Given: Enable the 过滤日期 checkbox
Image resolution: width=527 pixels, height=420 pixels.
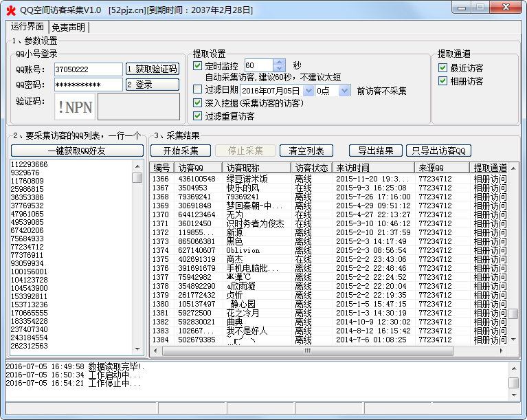Looking at the screenshot, I should [198, 90].
